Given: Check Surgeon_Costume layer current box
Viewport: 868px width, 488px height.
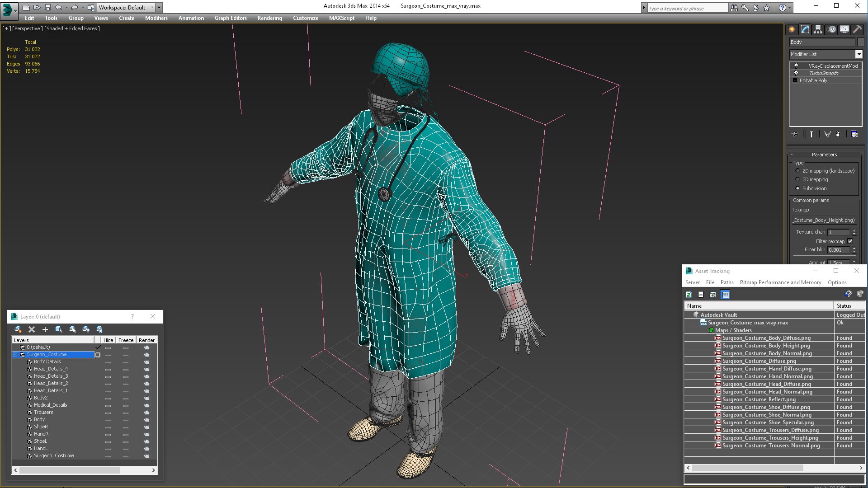Looking at the screenshot, I should 98,355.
